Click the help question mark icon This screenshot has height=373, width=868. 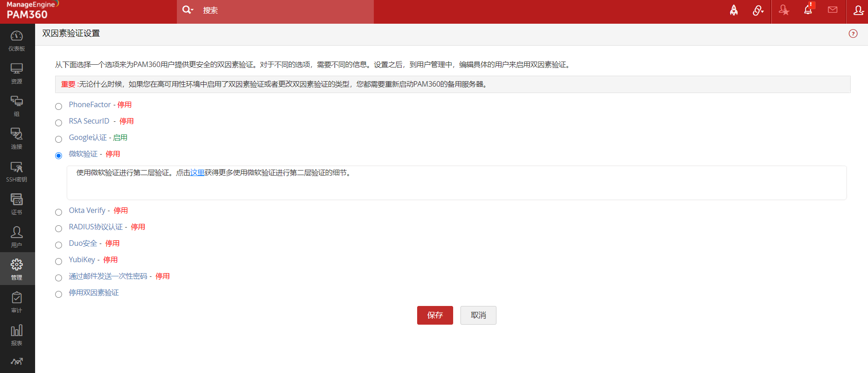coord(853,34)
